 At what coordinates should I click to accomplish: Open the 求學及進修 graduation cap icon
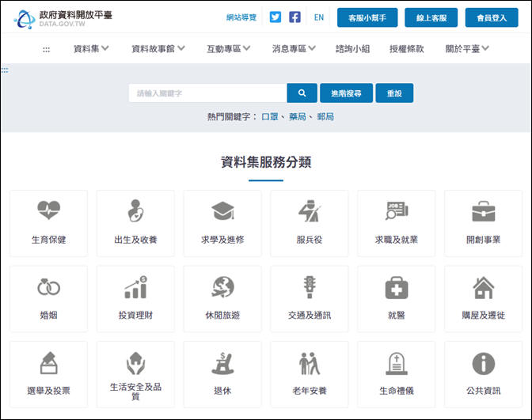[x=222, y=210]
